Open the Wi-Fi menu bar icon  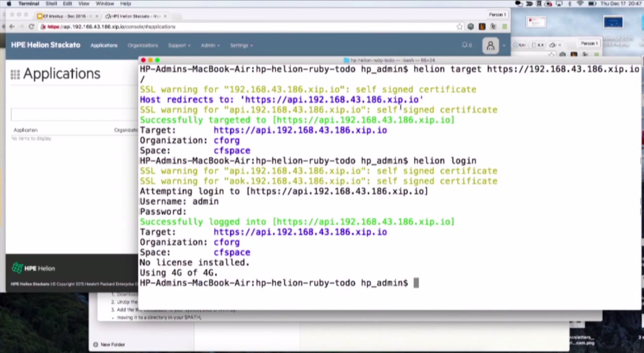[580, 4]
